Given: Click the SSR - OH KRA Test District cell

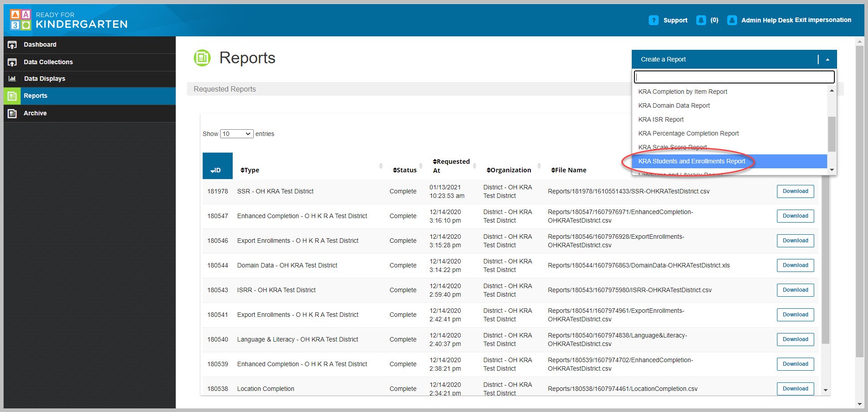Looking at the screenshot, I should (x=275, y=191).
